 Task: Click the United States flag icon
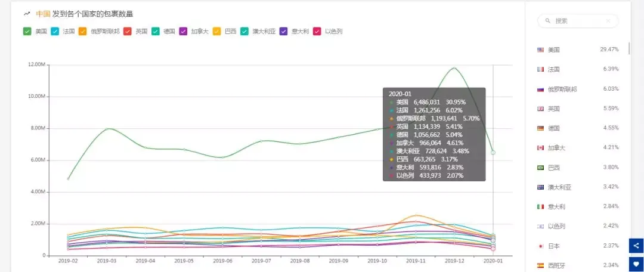pos(540,50)
